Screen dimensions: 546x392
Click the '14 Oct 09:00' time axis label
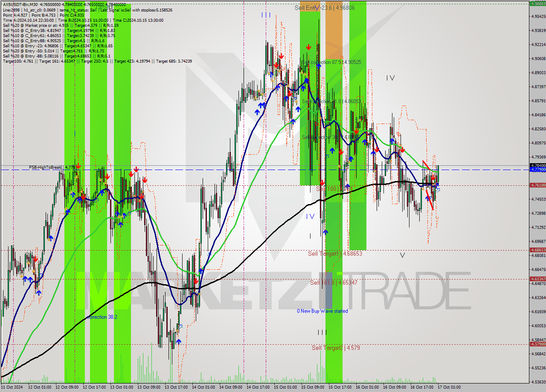tap(230, 387)
